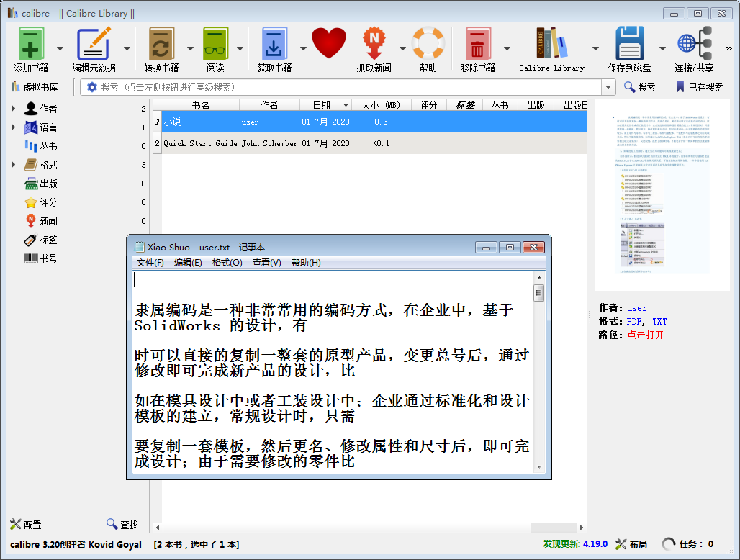This screenshot has width=740, height=560.
Task: Open Edit Metadata (编辑元数据) tool
Action: [94, 45]
